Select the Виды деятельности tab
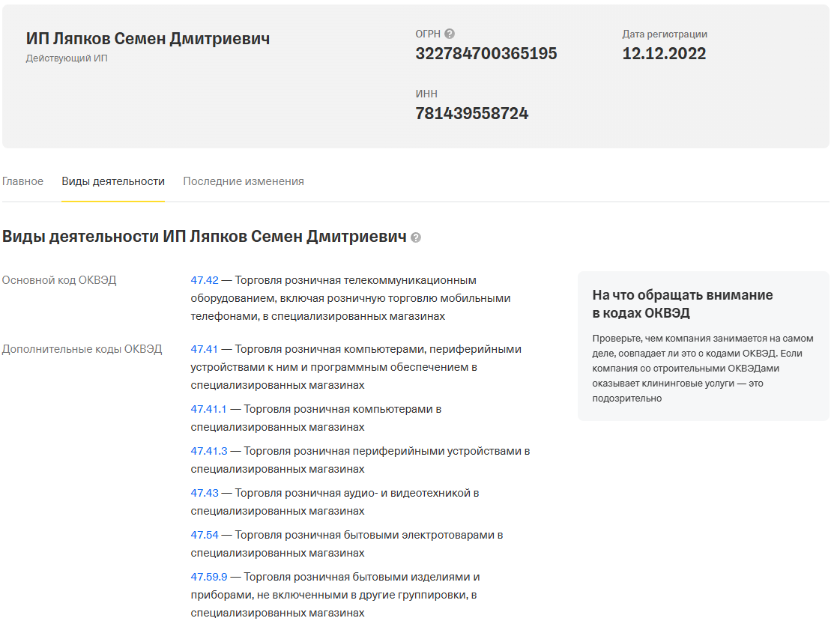Screen dimensions: 840x630 tap(113, 181)
